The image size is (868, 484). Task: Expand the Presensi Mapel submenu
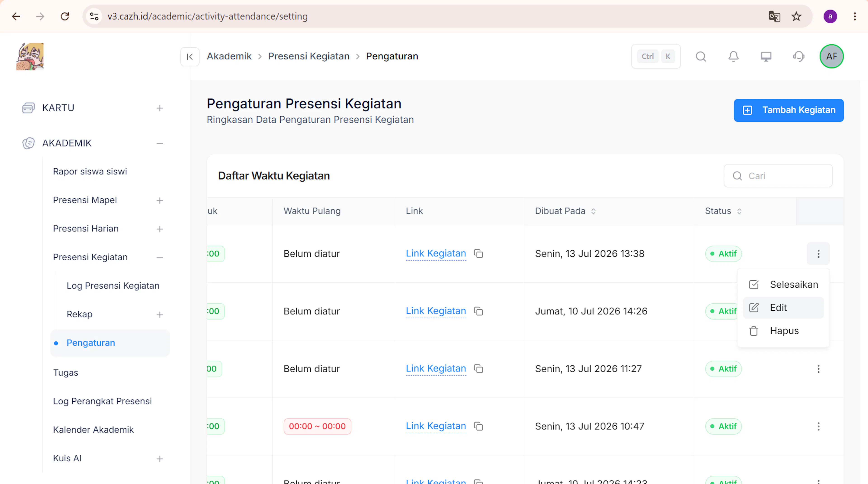pyautogui.click(x=160, y=200)
